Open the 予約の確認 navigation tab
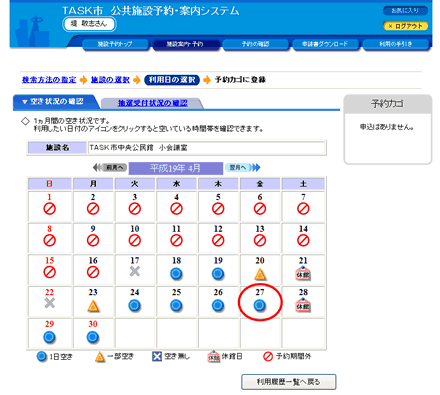Screen dimensions: 440x395 coord(255,44)
